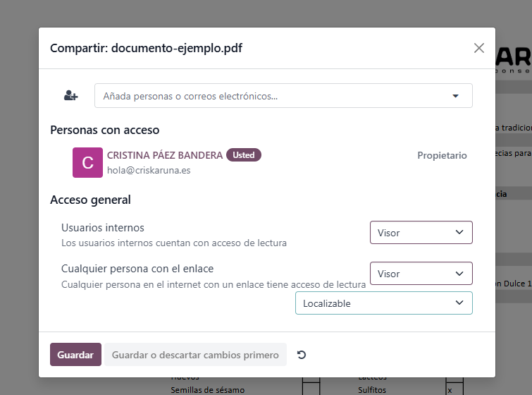The height and width of the screenshot is (395, 532).
Task: Focus the Añada personas o correos field
Action: [x=268, y=96]
